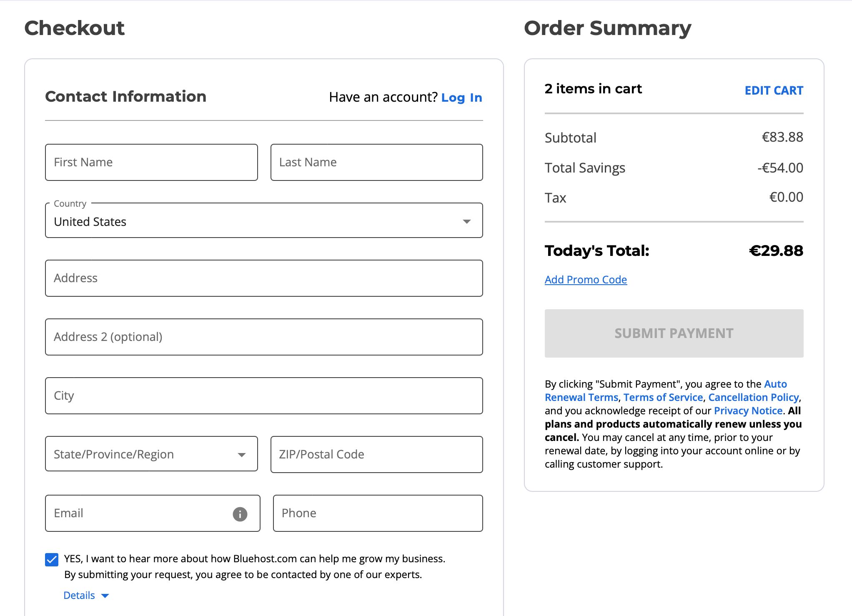Screen dimensions: 852x616
Task: Click into the Last Name field
Action: coord(376,162)
